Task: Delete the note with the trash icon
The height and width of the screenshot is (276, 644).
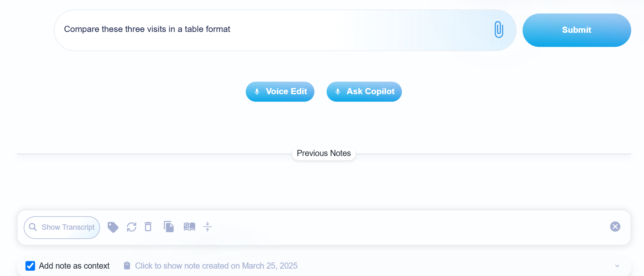Action: (148, 227)
